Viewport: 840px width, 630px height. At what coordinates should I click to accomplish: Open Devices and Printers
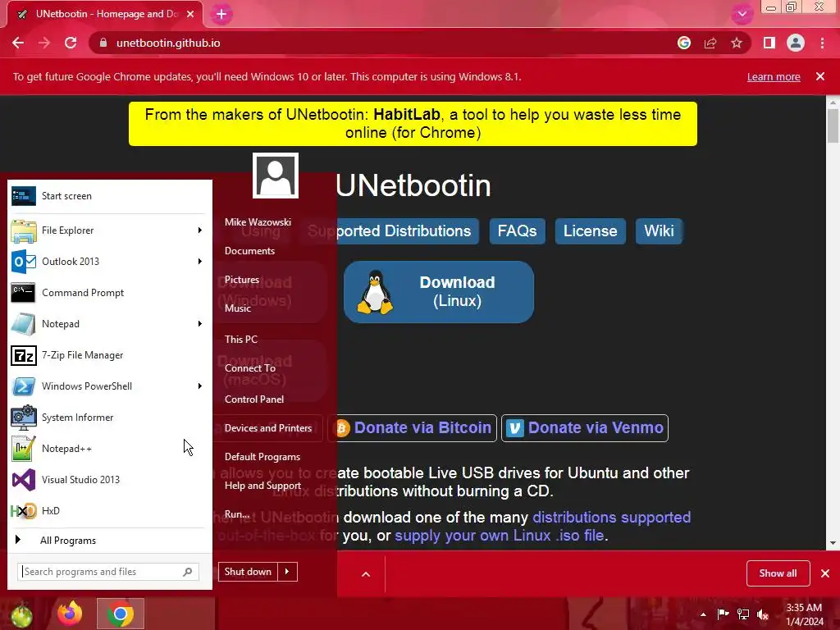[268, 428]
